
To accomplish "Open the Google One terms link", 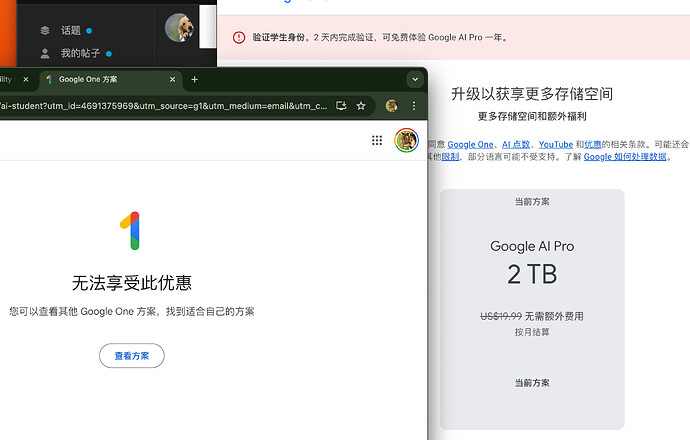I will [x=470, y=144].
